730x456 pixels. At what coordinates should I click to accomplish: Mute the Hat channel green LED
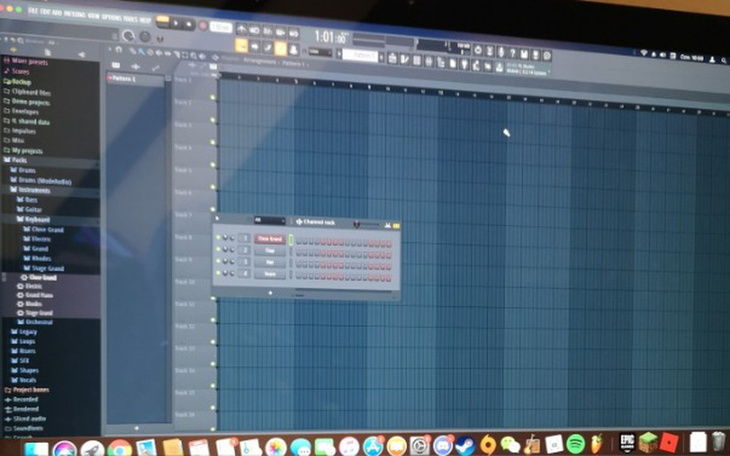pyautogui.click(x=218, y=261)
